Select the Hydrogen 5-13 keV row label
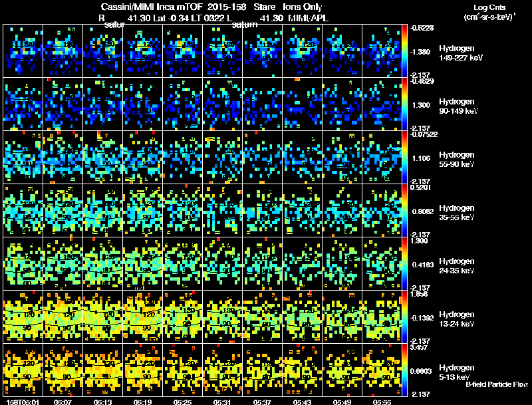Screen dimensions: 532x405 pos(457,372)
